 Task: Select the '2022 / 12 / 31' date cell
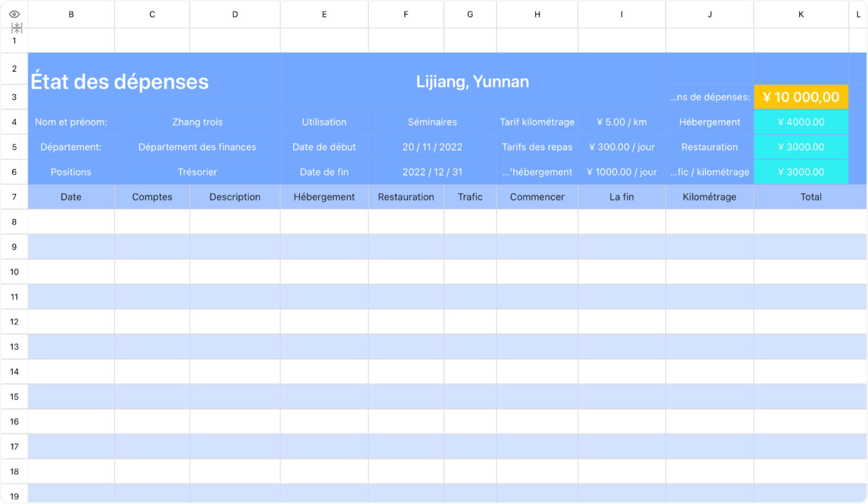pyautogui.click(x=432, y=172)
